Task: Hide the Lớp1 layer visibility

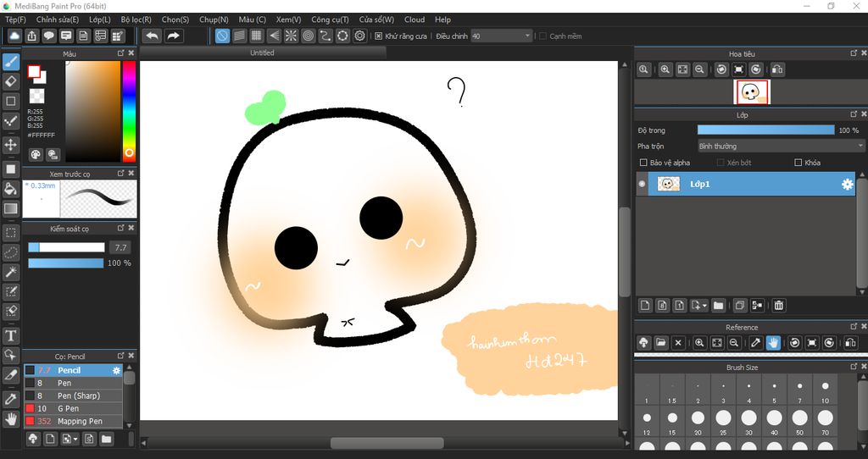Action: tap(642, 184)
